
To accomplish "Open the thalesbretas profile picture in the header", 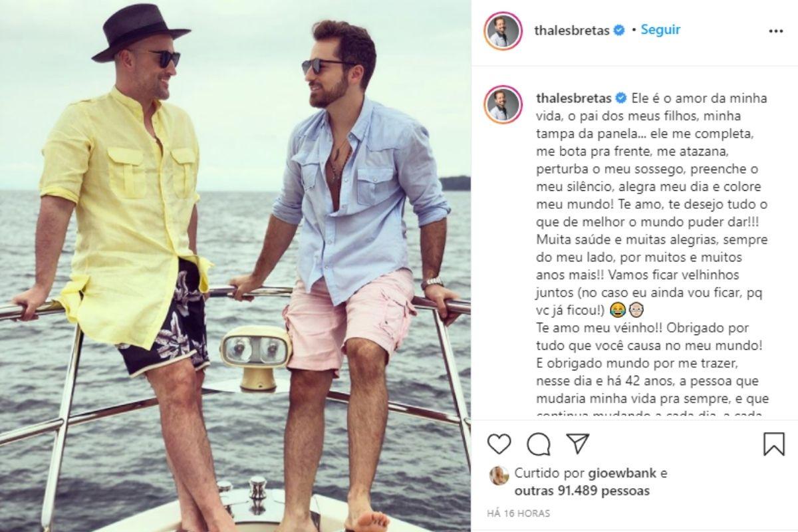I will pos(503,31).
